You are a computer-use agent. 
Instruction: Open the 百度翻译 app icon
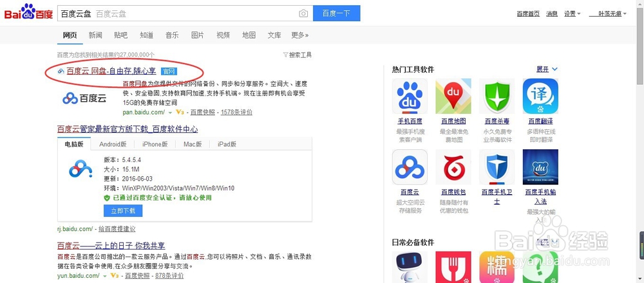click(x=540, y=96)
